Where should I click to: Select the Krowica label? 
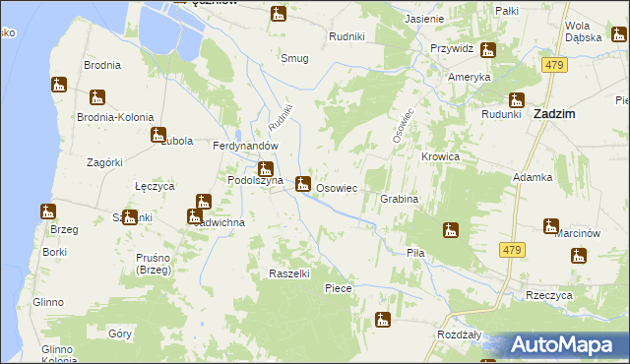click(x=440, y=156)
